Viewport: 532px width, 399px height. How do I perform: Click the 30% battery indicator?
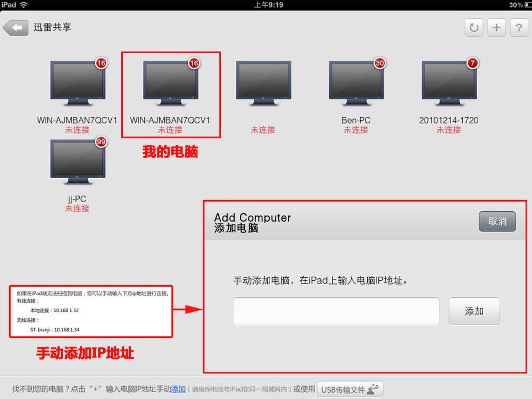point(520,5)
